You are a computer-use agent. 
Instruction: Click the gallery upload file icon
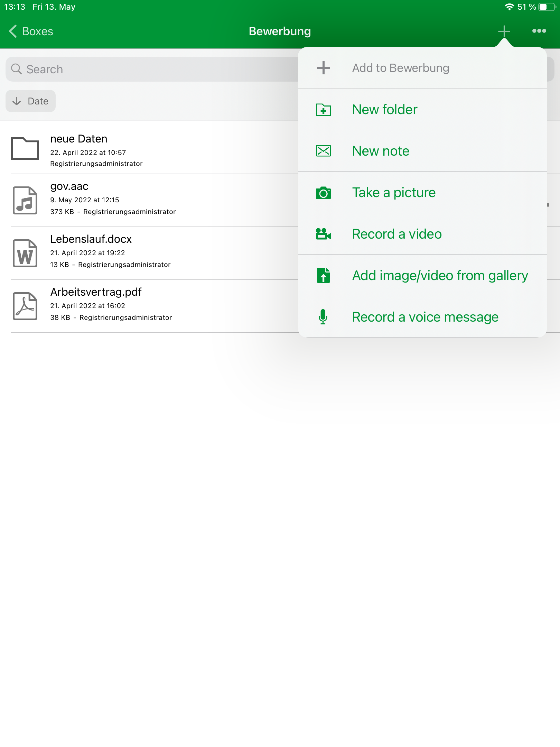[x=323, y=275]
